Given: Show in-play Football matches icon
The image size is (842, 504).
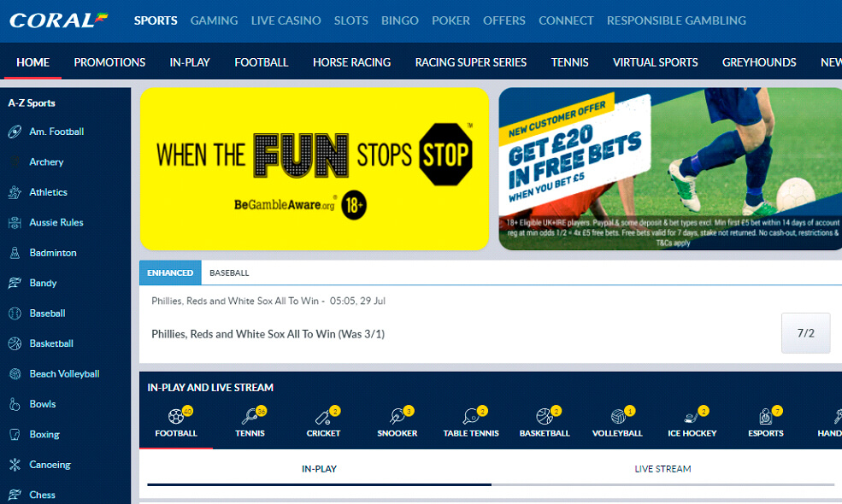Looking at the screenshot, I should pos(175,416).
